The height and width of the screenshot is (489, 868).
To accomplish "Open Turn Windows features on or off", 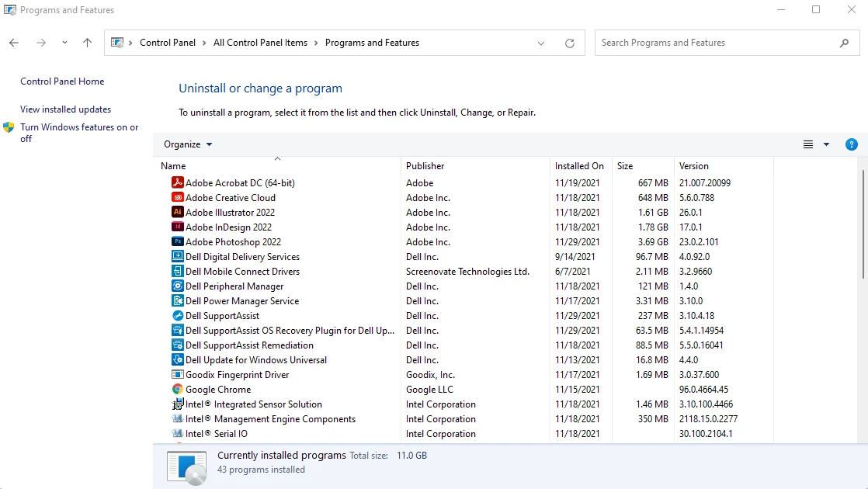I will (x=79, y=133).
